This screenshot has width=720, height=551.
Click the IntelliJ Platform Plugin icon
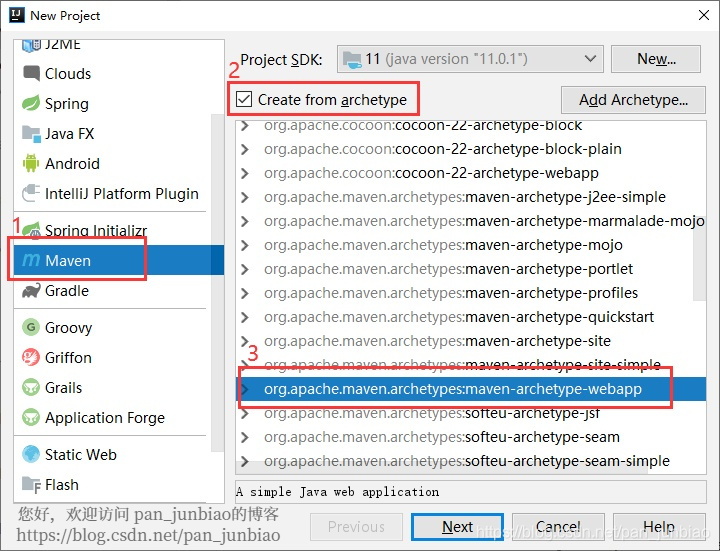(31, 193)
